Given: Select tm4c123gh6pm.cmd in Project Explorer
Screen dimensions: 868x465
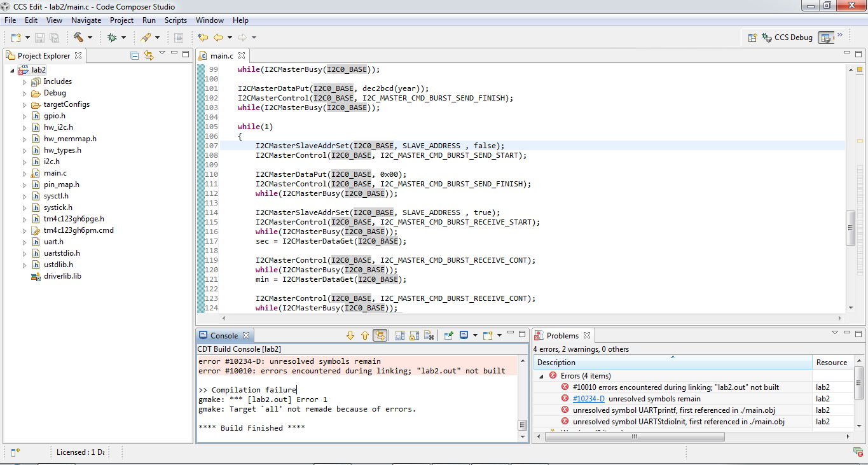Looking at the screenshot, I should click(x=79, y=230).
